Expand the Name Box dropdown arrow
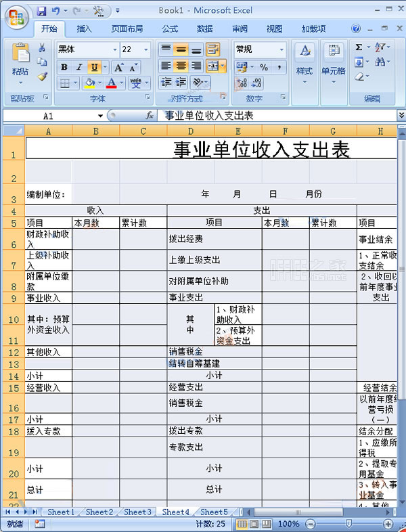This screenshot has width=406, height=532. coord(100,116)
